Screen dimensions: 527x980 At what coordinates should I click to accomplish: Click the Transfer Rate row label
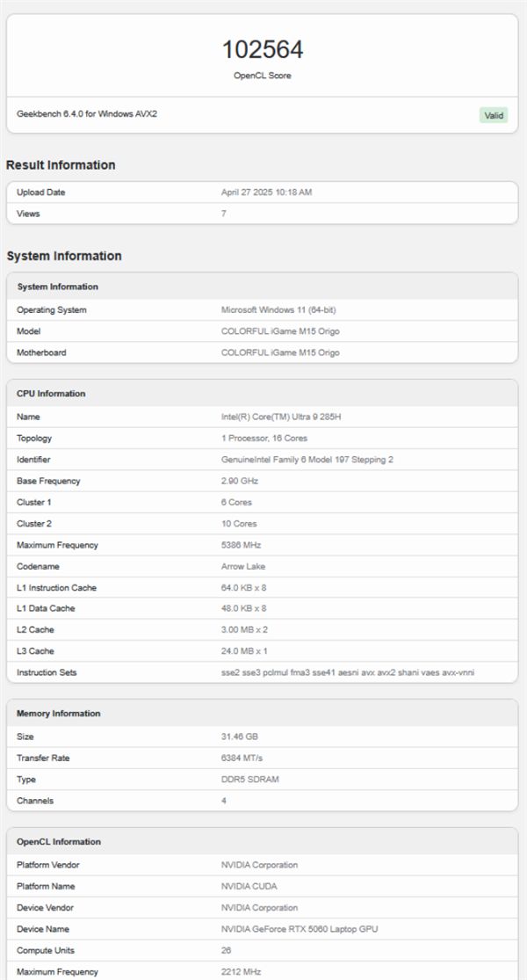click(43, 759)
